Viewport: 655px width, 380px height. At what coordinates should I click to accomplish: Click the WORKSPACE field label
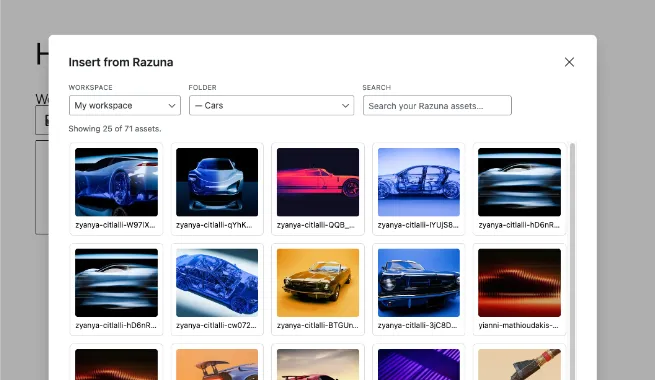[x=91, y=87]
